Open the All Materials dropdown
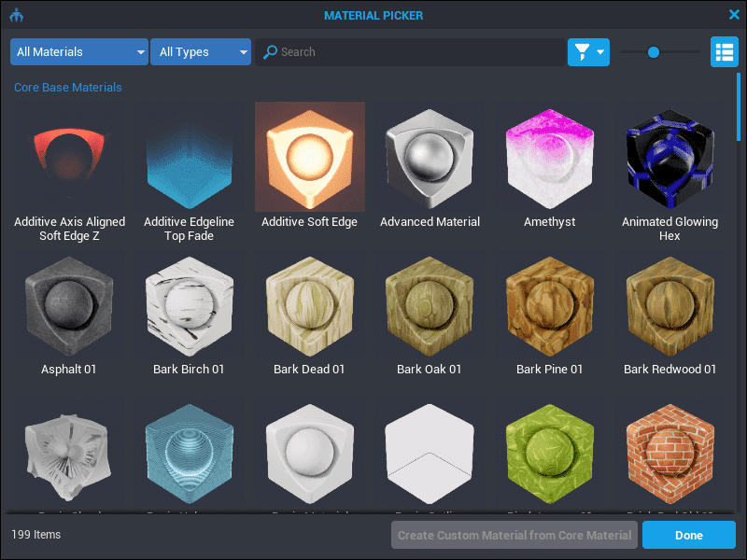 pyautogui.click(x=78, y=51)
